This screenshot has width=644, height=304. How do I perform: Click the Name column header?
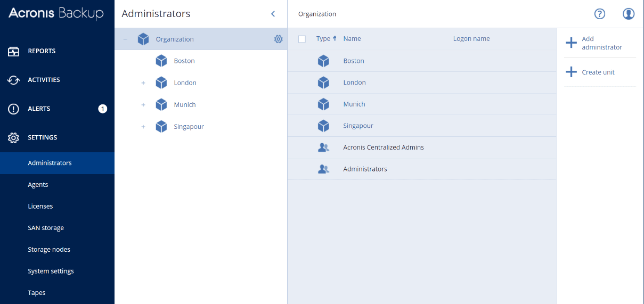352,39
